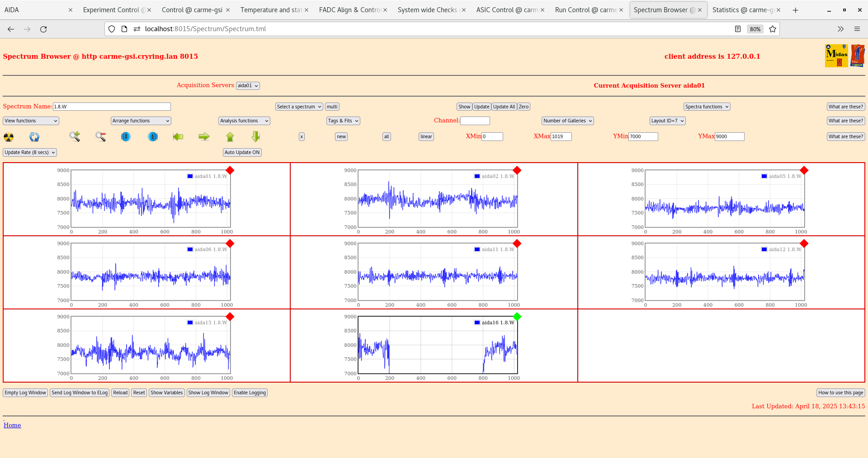Toggle the linear scale button
This screenshot has width=868, height=458.
coord(426,136)
